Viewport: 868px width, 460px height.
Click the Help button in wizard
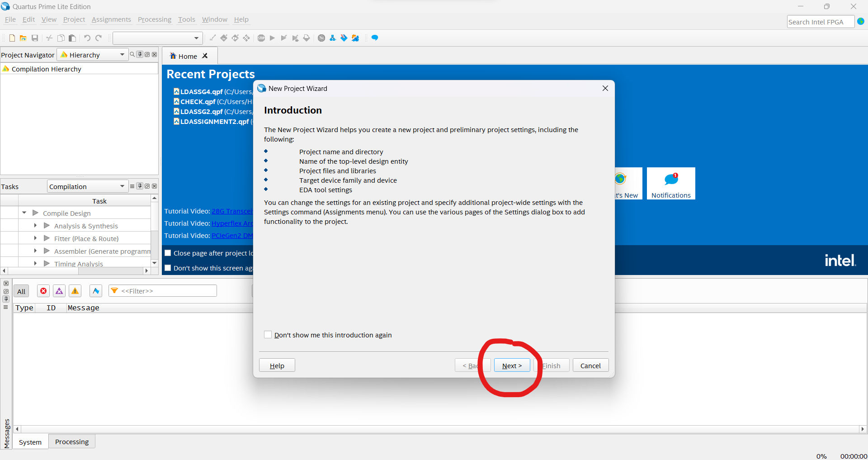coord(277,365)
